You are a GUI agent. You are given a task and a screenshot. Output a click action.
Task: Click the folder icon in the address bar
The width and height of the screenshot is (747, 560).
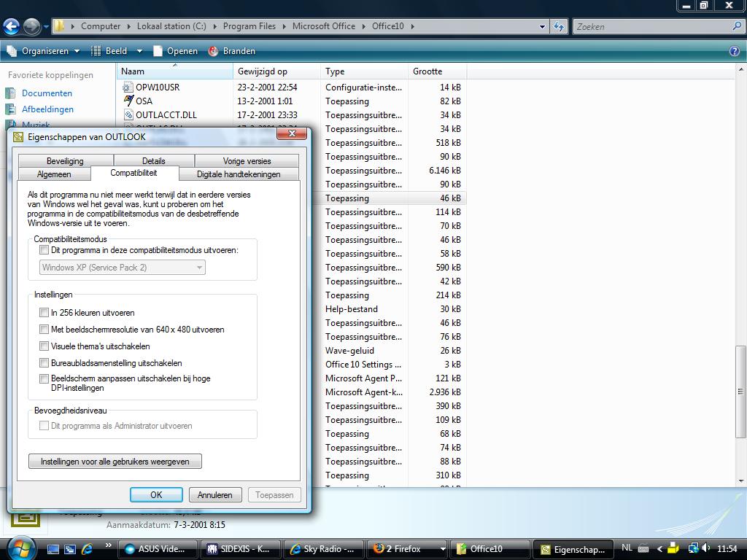[59, 26]
